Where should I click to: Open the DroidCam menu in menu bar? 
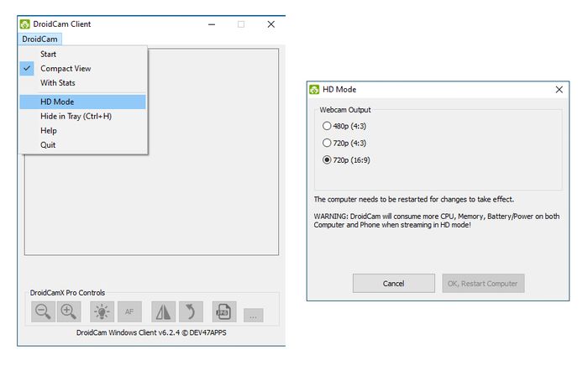pos(39,39)
